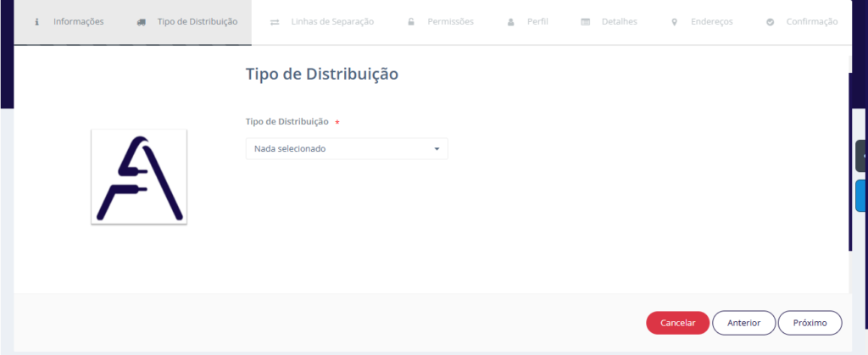This screenshot has height=355, width=868.
Task: Click the caret arrow in Nada selecionado box
Action: pos(437,149)
